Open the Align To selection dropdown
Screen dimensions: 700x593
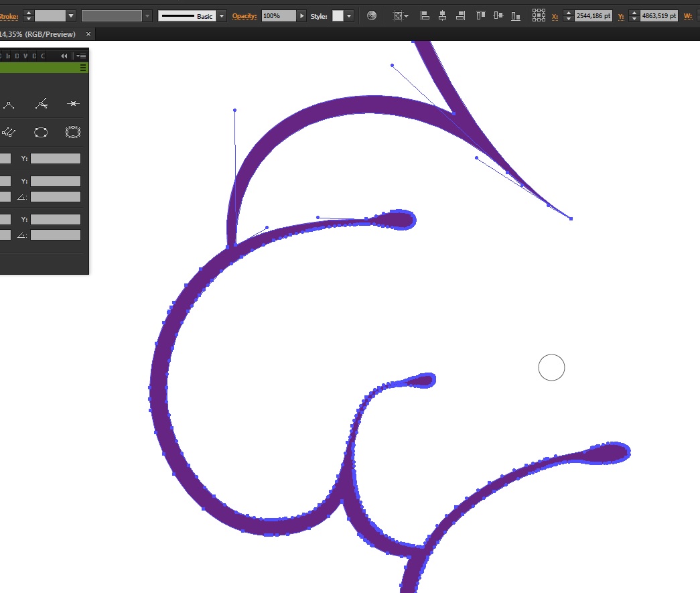(401, 16)
